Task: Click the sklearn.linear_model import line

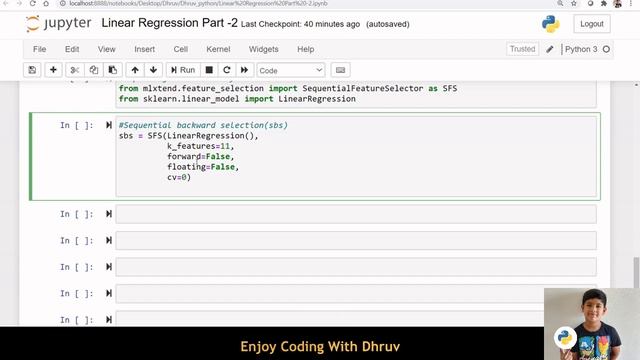Action: pos(237,99)
